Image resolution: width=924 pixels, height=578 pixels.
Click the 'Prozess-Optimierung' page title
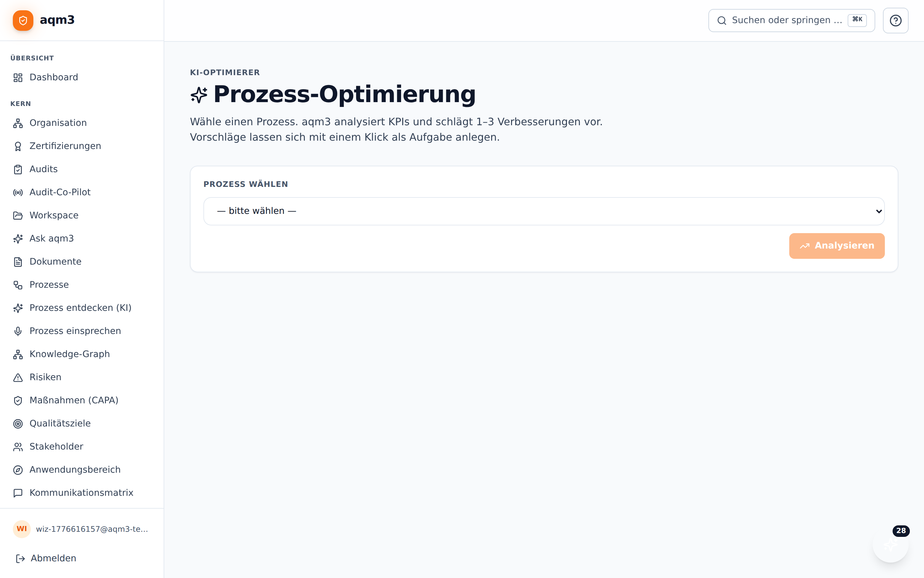point(344,94)
